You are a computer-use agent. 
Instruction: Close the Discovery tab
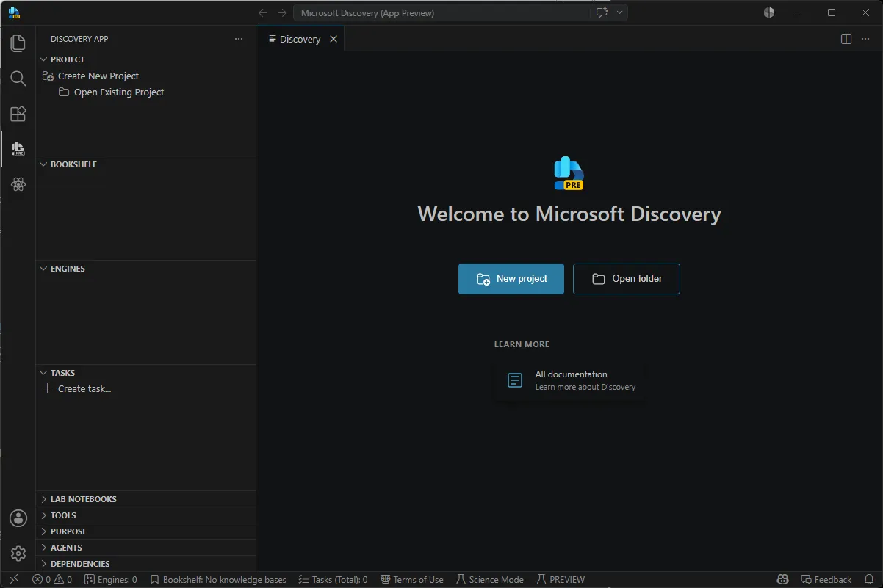click(x=334, y=39)
